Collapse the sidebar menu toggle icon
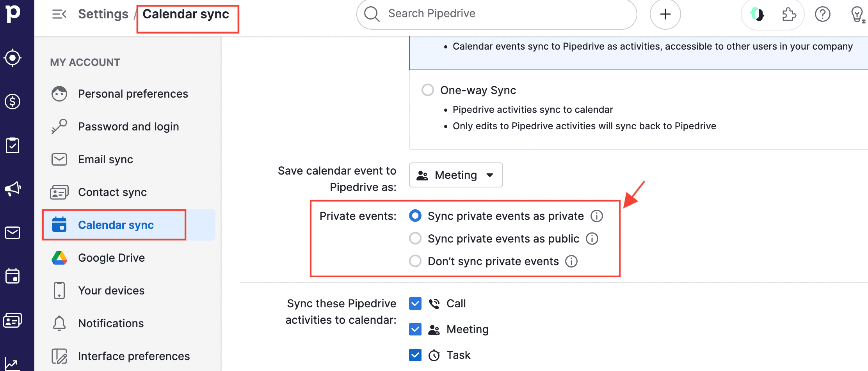 [x=59, y=14]
